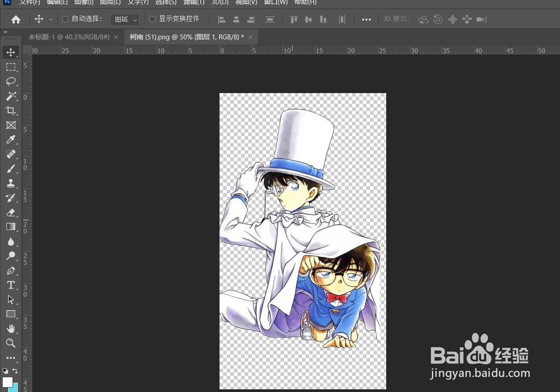The image size is (560, 392).
Task: Click the distribute vertically icon
Action: pyautogui.click(x=270, y=19)
